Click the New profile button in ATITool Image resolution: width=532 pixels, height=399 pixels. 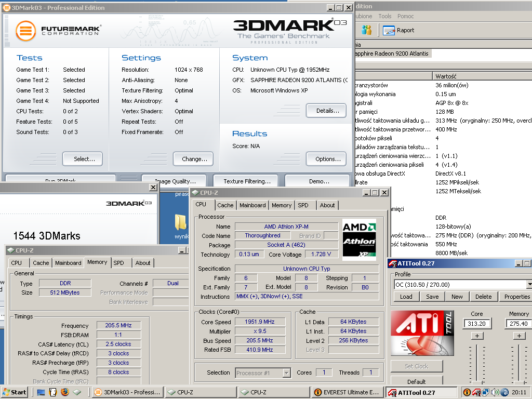coord(457,297)
